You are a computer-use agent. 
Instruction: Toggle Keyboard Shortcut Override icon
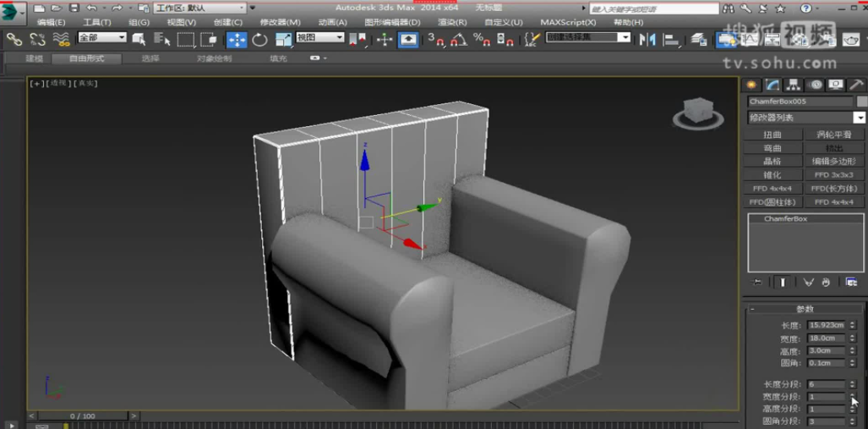pyautogui.click(x=408, y=40)
